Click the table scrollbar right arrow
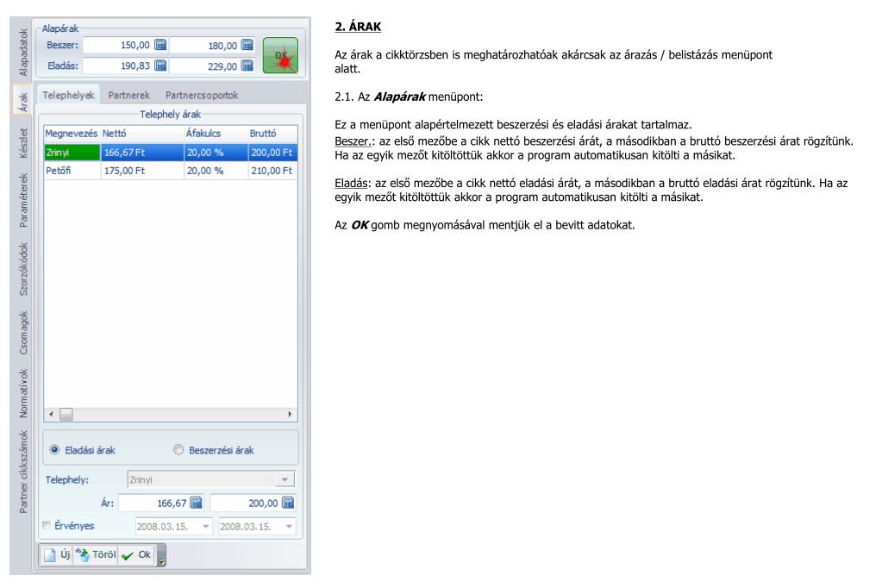The width and height of the screenshot is (882, 588). (290, 414)
